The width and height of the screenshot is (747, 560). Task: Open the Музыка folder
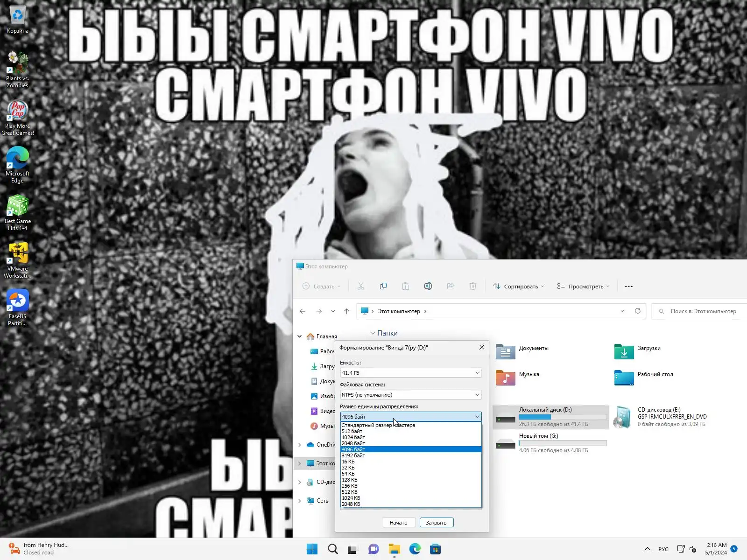point(517,377)
